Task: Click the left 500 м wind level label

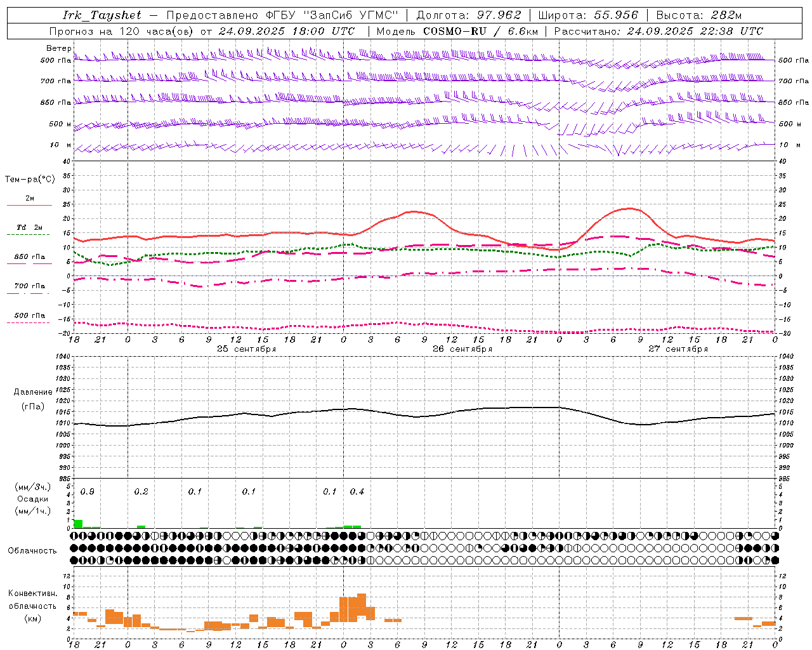Action: click(60, 124)
